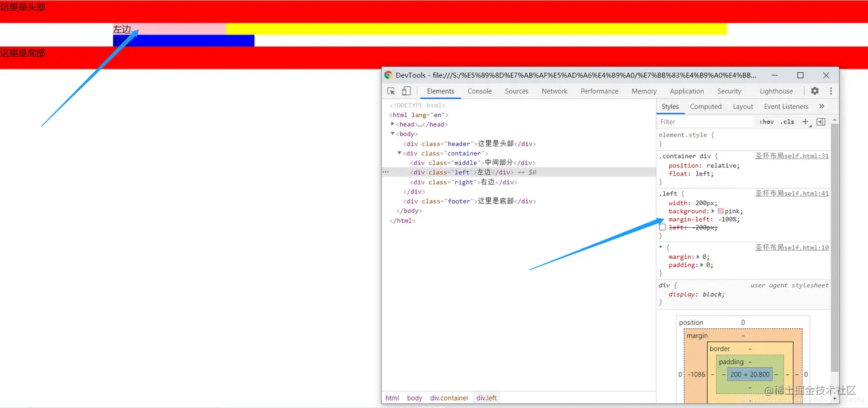Toggle the :hov element state button
Image resolution: width=868 pixels, height=408 pixels.
click(x=766, y=122)
